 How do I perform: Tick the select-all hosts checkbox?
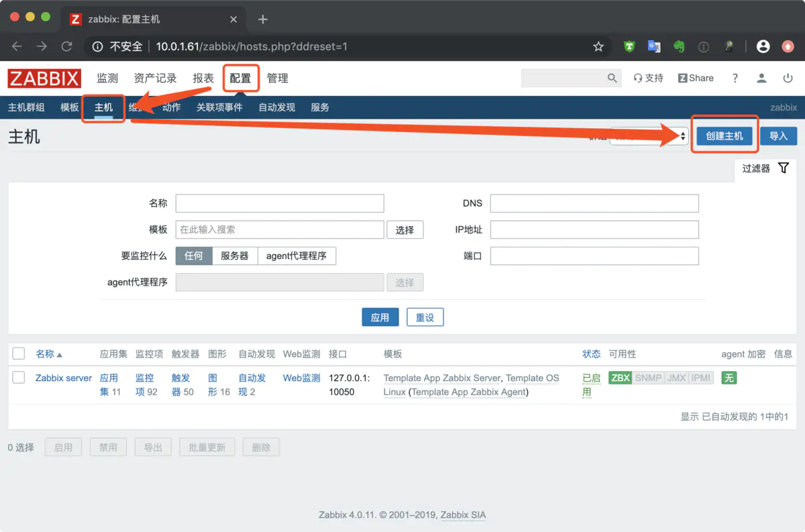[x=19, y=354]
